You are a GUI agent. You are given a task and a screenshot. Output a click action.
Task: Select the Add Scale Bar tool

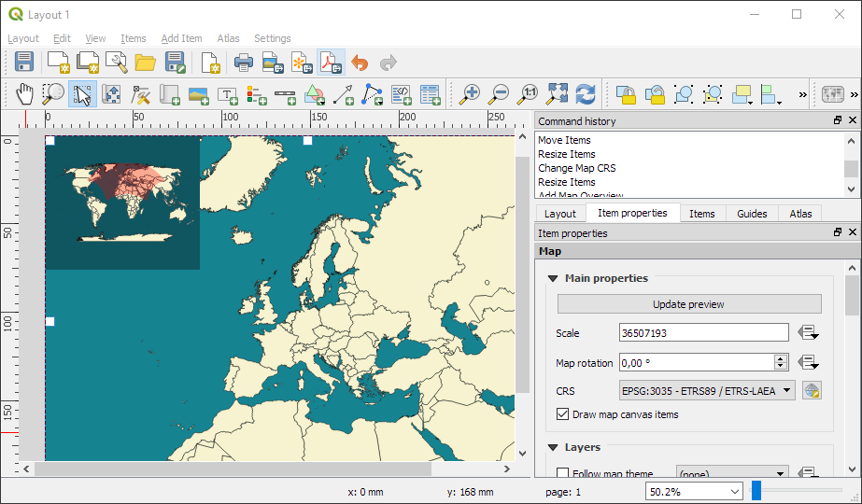point(285,94)
